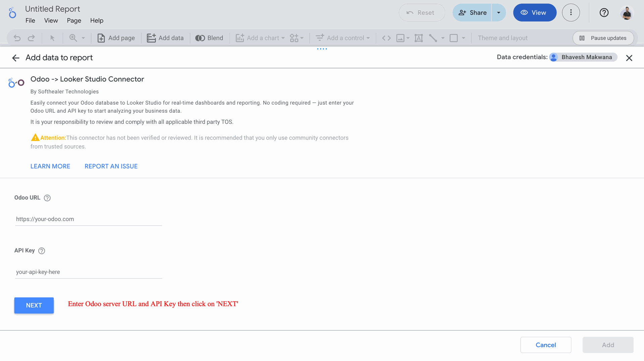
Task: Click Add page in the toolbar
Action: pos(116,38)
